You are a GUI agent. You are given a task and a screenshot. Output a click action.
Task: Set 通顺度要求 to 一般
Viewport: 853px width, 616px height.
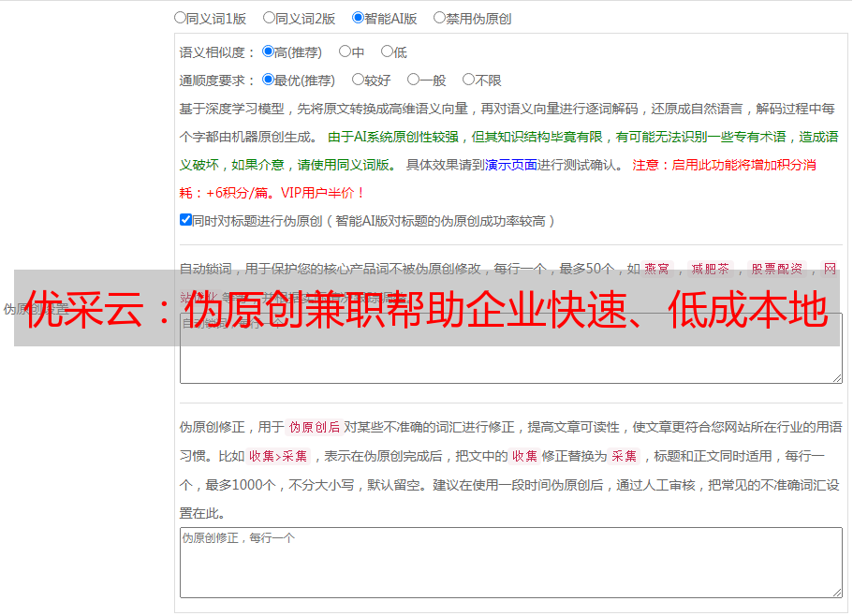click(414, 80)
